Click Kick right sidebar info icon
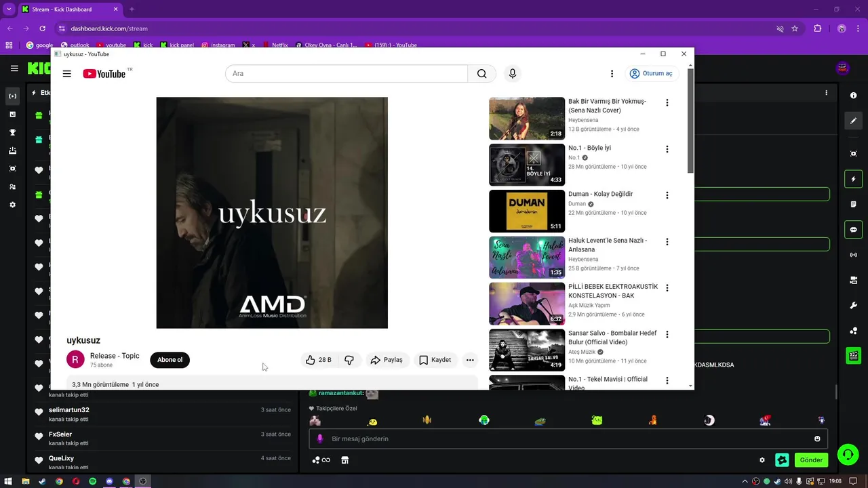The image size is (868, 488). (853, 96)
